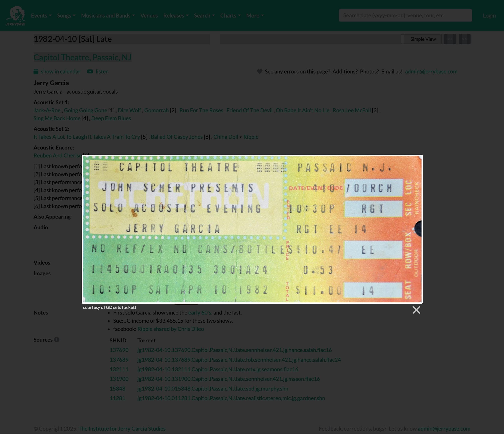This screenshot has width=504, height=434.
Task: Click the Login link
Action: pyautogui.click(x=489, y=16)
